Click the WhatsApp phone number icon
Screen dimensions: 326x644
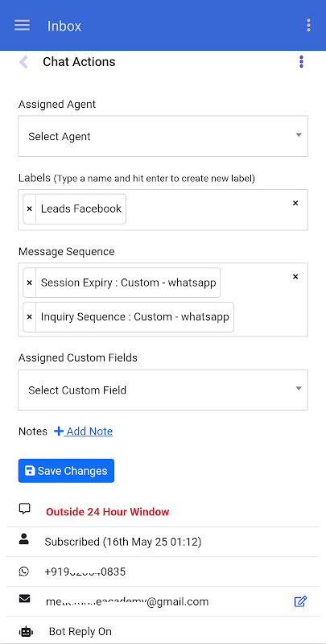[x=24, y=572]
